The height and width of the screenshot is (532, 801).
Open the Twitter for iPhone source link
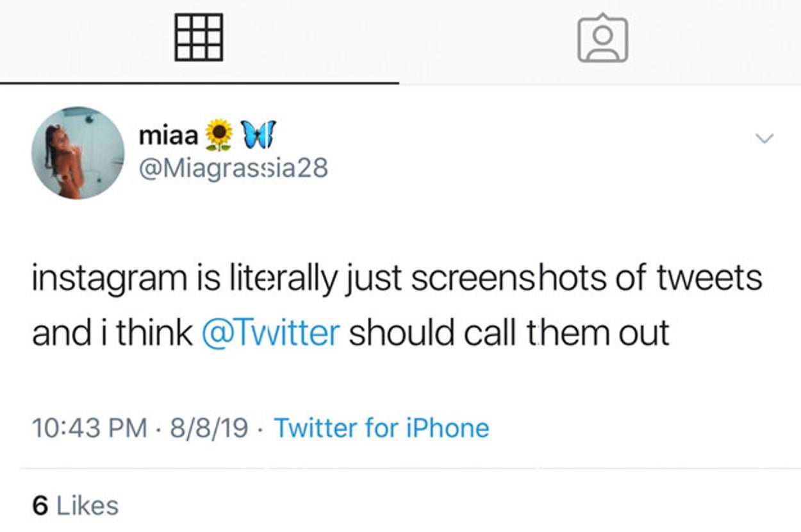[x=381, y=428]
